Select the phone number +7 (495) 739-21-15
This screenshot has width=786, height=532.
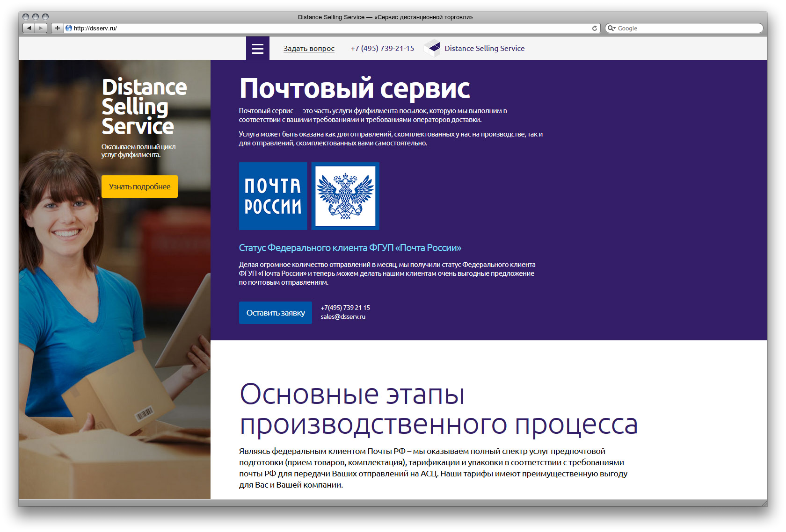pyautogui.click(x=382, y=48)
